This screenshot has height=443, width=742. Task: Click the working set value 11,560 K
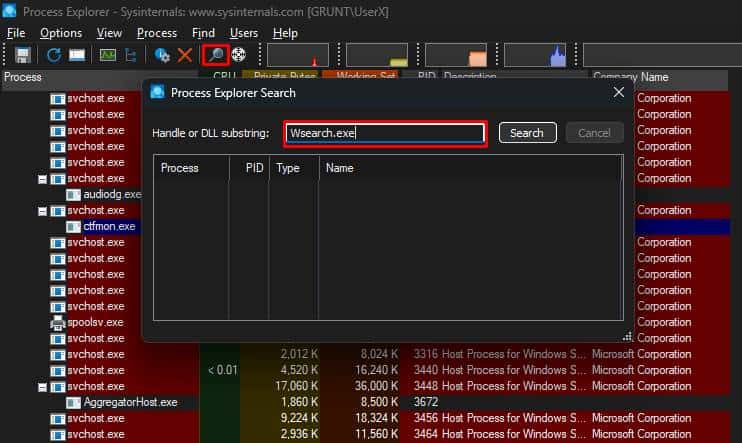tap(376, 434)
